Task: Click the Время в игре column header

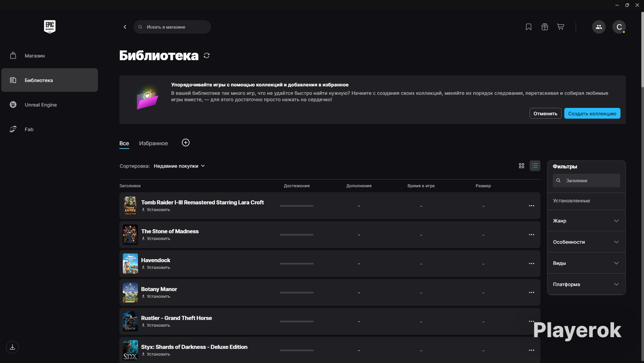Action: [421, 186]
